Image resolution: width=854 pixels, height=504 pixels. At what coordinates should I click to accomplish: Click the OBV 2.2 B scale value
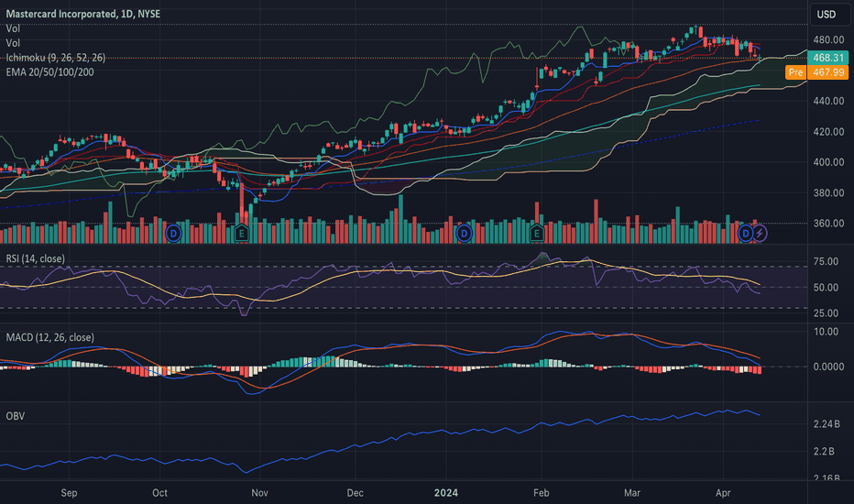tap(824, 451)
